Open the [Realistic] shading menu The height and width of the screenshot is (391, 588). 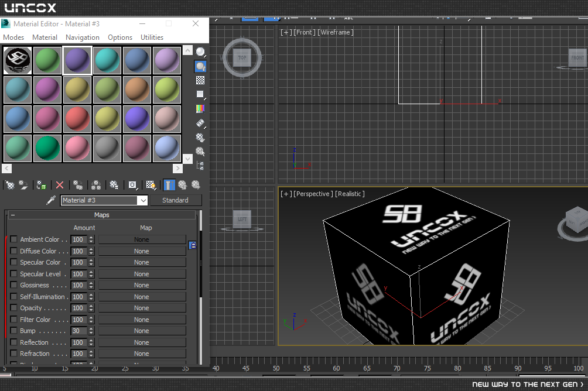[350, 194]
